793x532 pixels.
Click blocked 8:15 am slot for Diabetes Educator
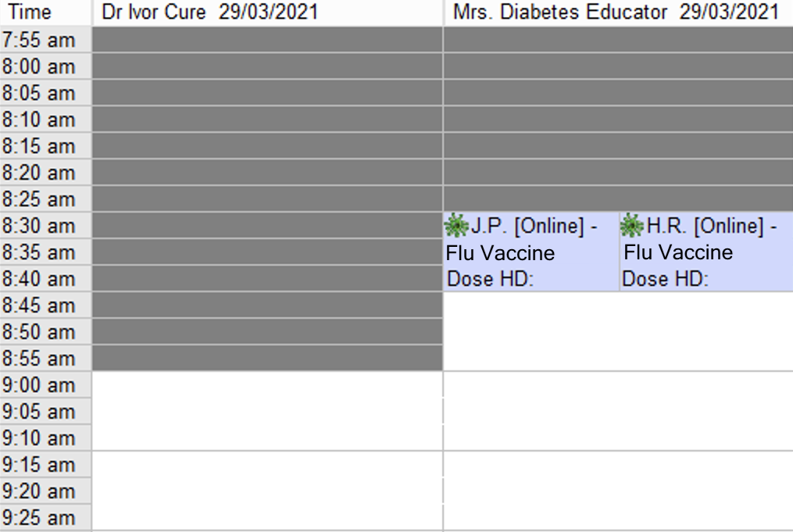point(618,145)
